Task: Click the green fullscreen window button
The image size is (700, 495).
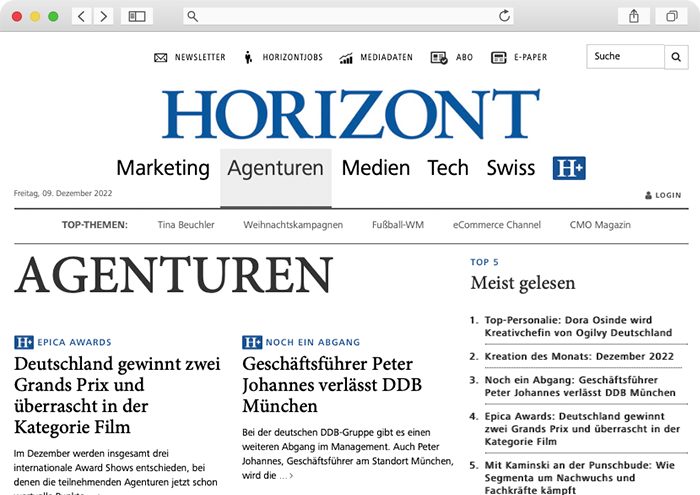Action: pyautogui.click(x=53, y=17)
